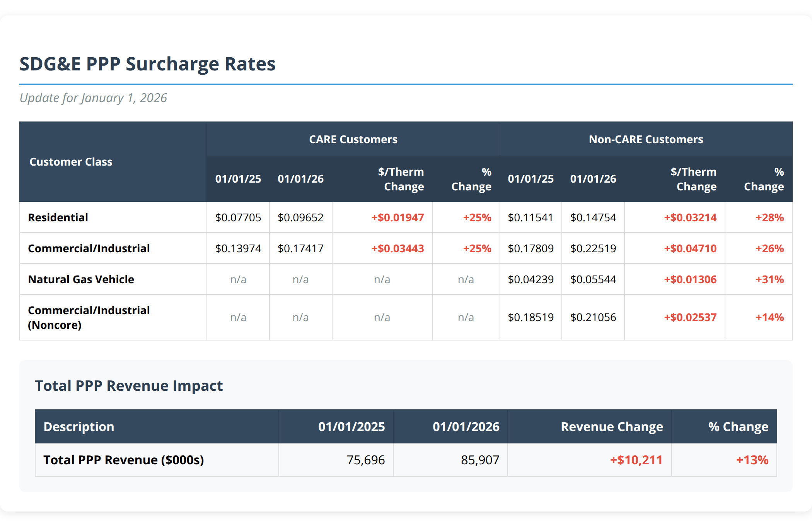Click Residential CARE 2026 rate $0.09652
The width and height of the screenshot is (812, 527).
300,217
